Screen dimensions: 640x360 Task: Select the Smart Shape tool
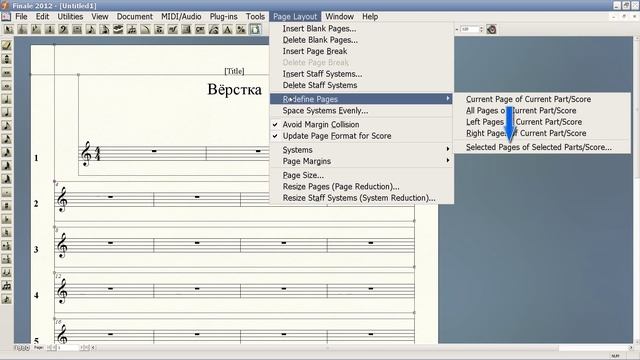pos(145,29)
